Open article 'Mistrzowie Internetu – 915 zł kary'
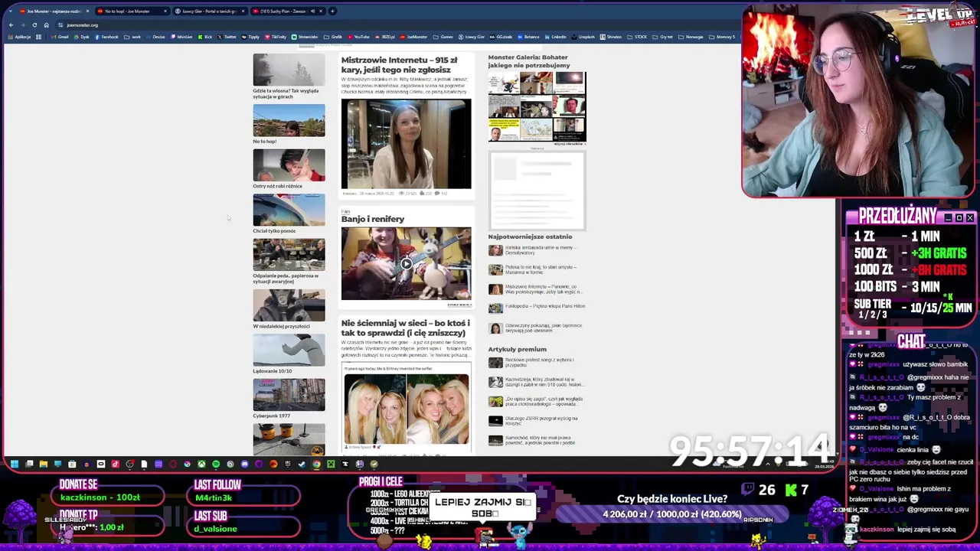This screenshot has height=551, width=980. coord(399,65)
